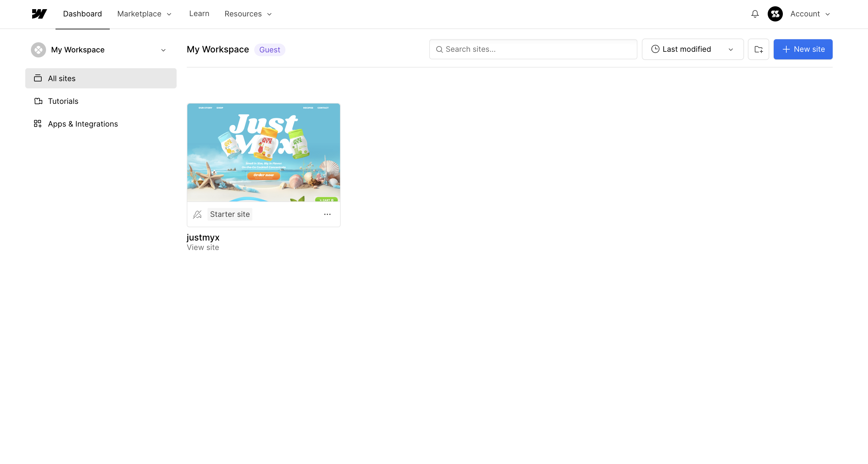
Task: Select Tutorials in the sidebar
Action: (63, 101)
